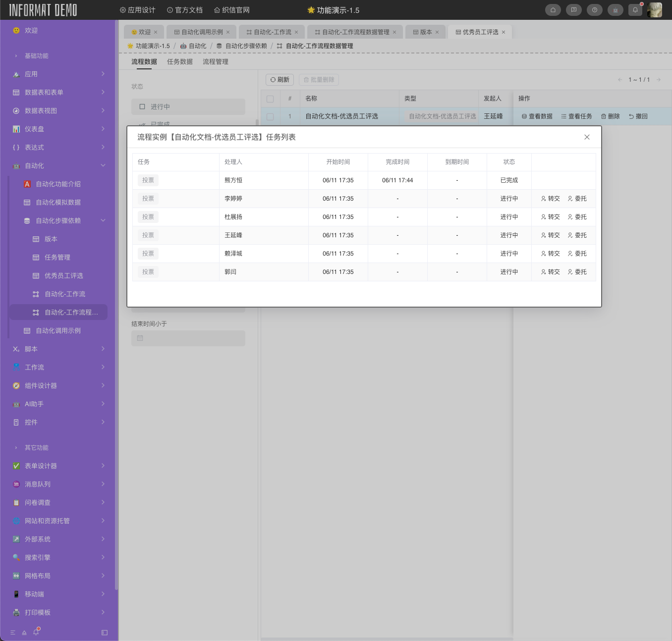672x641 pixels.
Task: Collapse the 自动化 sidebar menu
Action: coord(103,165)
